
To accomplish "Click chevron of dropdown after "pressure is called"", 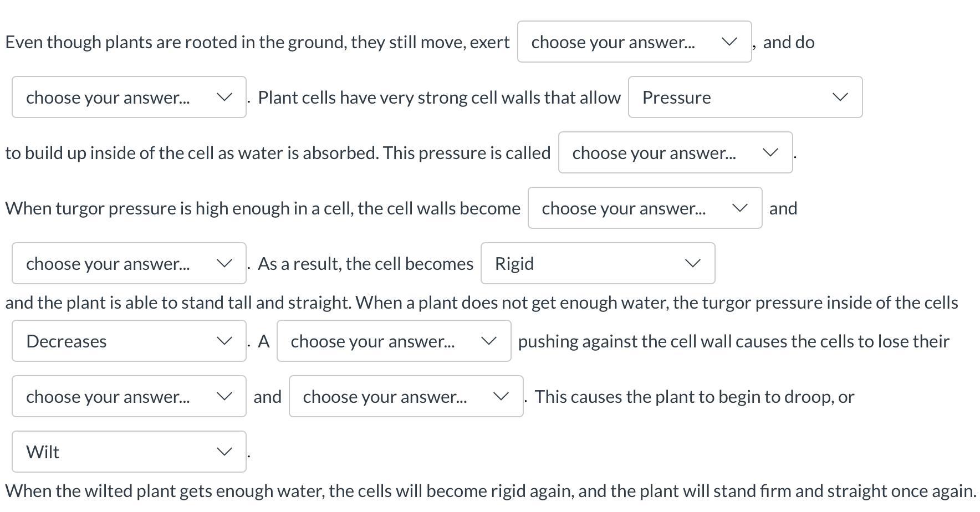I will [x=770, y=153].
